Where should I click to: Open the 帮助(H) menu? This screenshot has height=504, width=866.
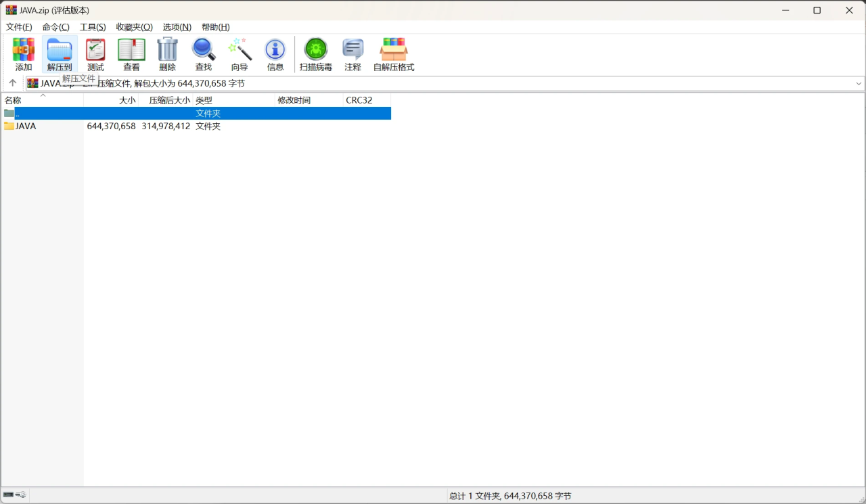tap(216, 27)
